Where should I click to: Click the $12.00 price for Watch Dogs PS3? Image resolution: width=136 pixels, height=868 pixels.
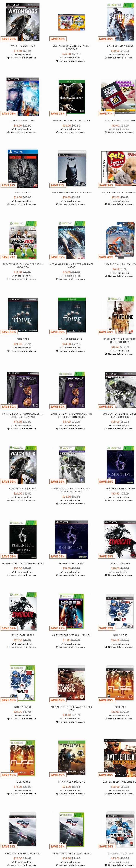(x=17, y=51)
